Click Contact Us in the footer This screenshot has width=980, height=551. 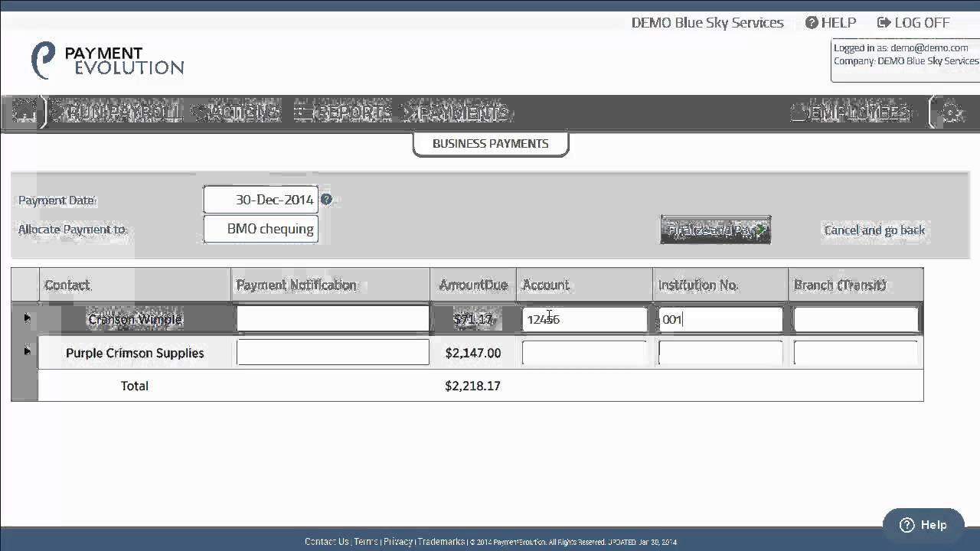coord(327,542)
